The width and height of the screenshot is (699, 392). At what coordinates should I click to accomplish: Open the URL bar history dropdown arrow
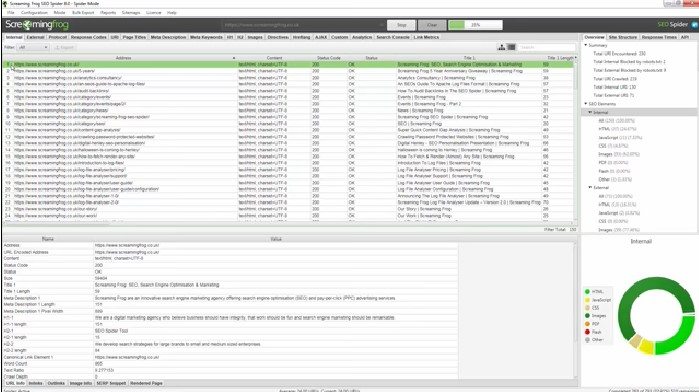pos(382,25)
